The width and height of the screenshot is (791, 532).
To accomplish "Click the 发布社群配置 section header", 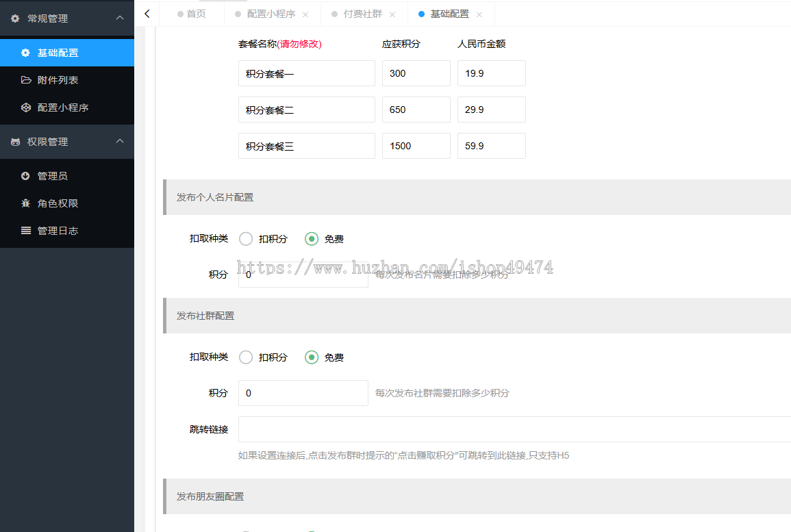I will 477,316.
